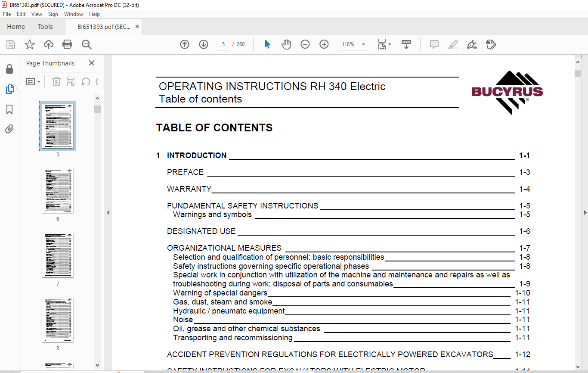Click the fit page scrolling icon
Viewport: 588px width, 373px height.
click(382, 44)
